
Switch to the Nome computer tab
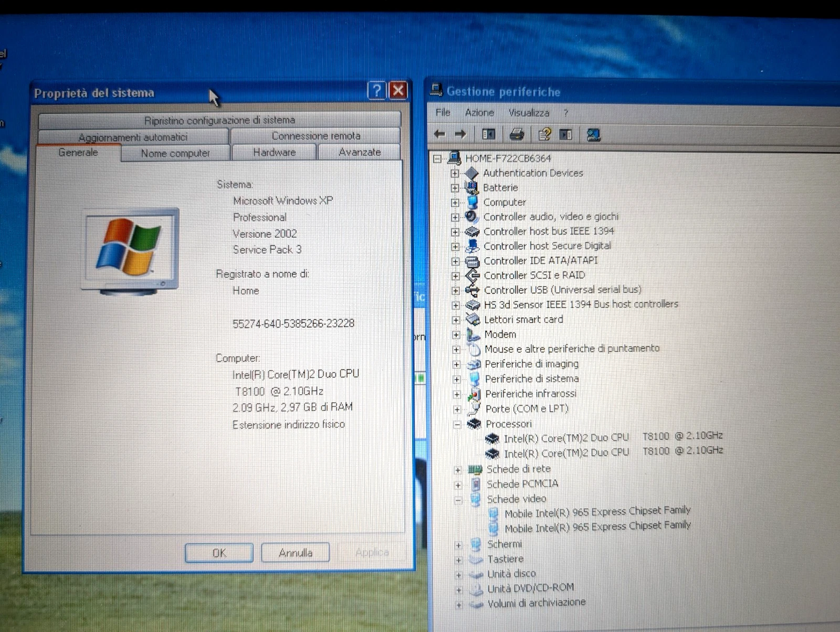click(x=175, y=153)
